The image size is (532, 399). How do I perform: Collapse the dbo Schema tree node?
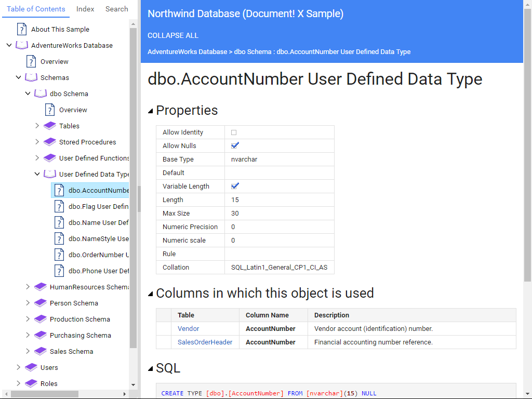click(x=28, y=94)
